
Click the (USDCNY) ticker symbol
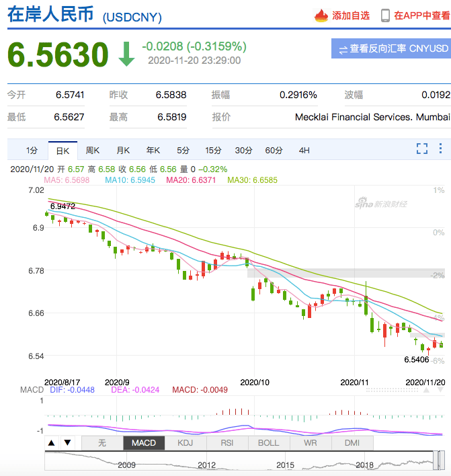point(132,17)
